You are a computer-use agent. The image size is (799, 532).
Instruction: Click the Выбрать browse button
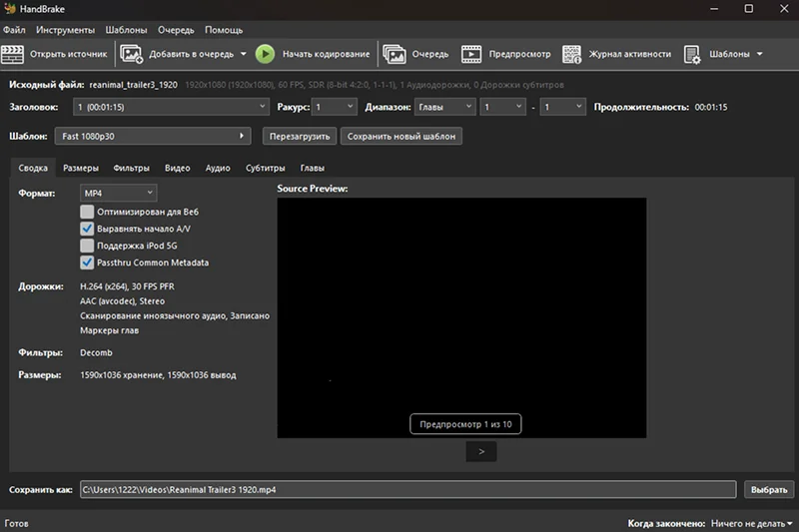[x=769, y=490]
